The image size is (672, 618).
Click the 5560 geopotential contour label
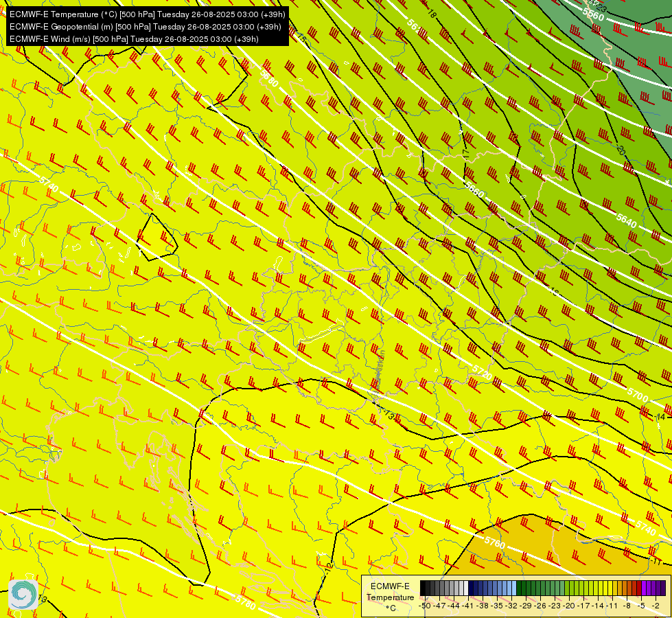pyautogui.click(x=592, y=14)
